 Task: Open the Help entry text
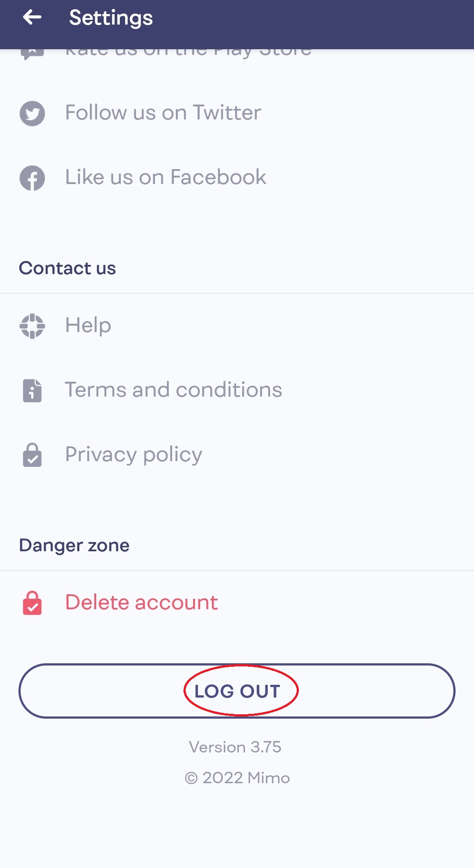coord(88,325)
